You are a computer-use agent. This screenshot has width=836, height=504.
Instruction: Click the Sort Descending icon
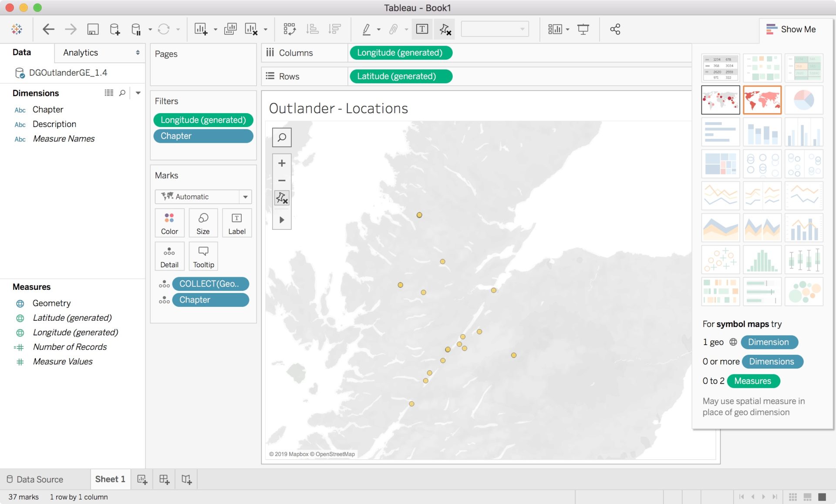(x=334, y=29)
